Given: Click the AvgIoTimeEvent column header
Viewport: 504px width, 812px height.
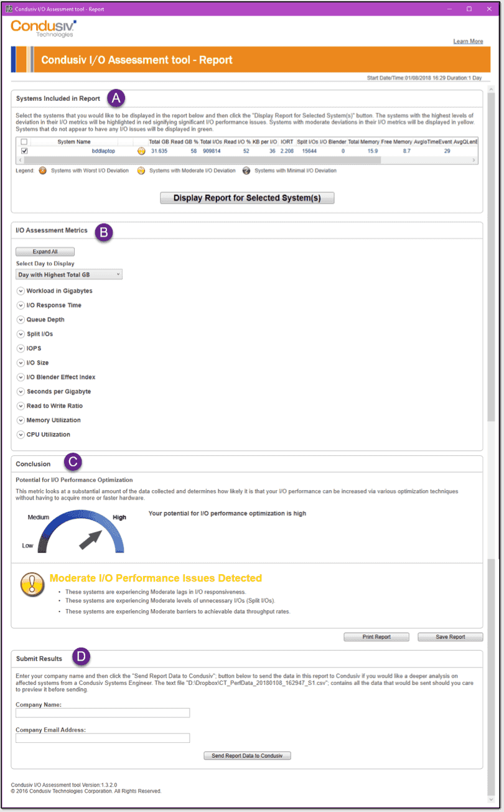Looking at the screenshot, I should point(432,142).
